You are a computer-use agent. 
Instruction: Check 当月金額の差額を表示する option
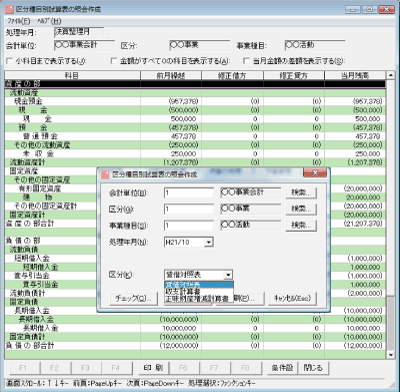246,61
